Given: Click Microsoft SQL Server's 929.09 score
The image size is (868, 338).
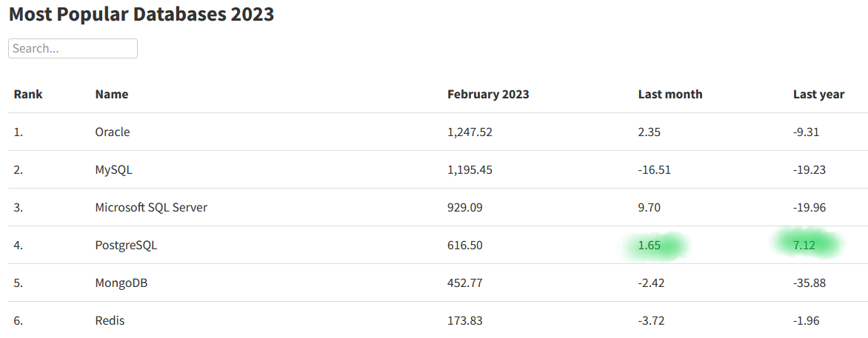Looking at the screenshot, I should point(465,207).
